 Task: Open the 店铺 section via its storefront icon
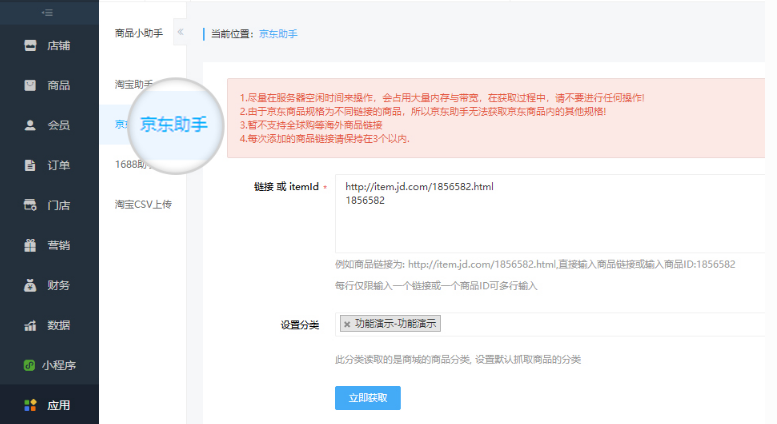[x=30, y=46]
